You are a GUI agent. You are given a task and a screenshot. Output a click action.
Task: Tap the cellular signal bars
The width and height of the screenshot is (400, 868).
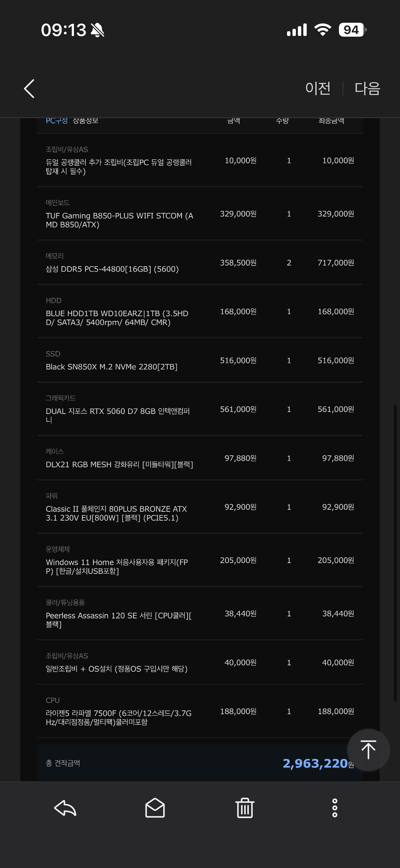click(x=297, y=30)
